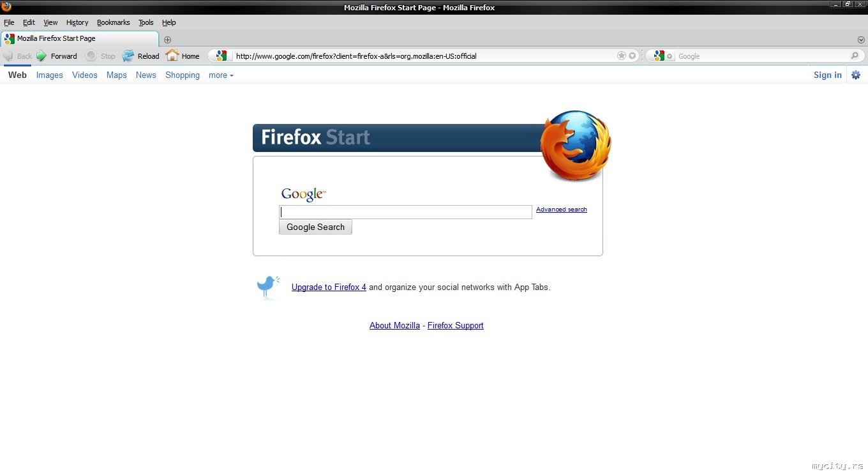
Task: Open the Tools menu
Action: pyautogui.click(x=146, y=22)
